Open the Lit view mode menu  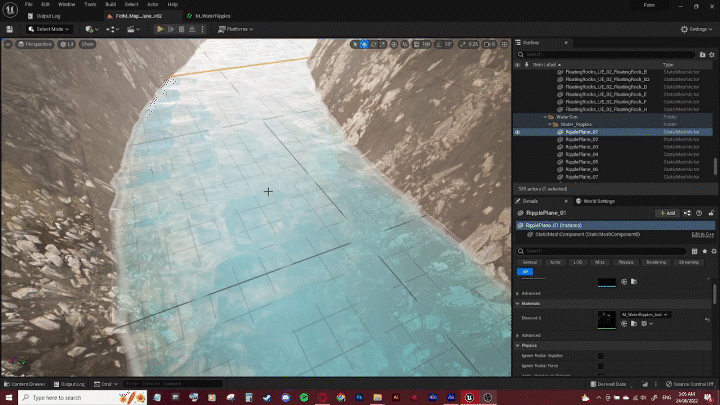tap(67, 44)
